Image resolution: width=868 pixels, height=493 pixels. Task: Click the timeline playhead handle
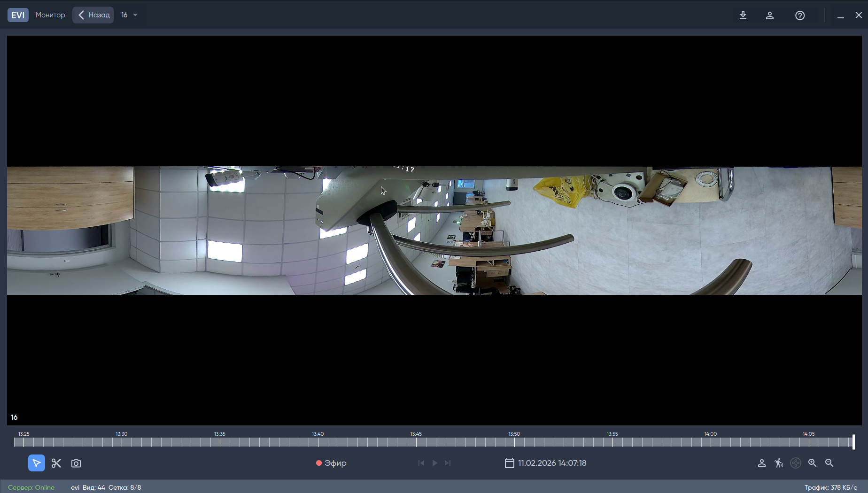pyautogui.click(x=853, y=442)
